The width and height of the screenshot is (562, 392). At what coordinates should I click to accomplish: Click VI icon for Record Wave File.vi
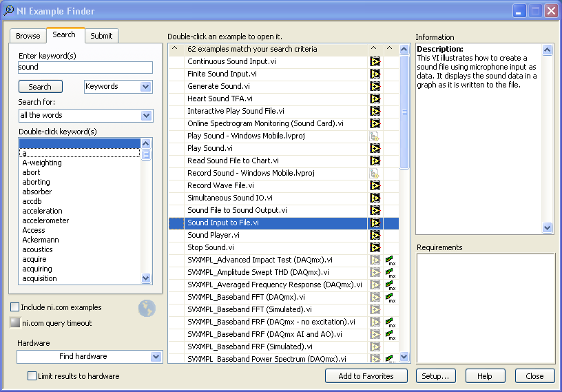point(375,185)
